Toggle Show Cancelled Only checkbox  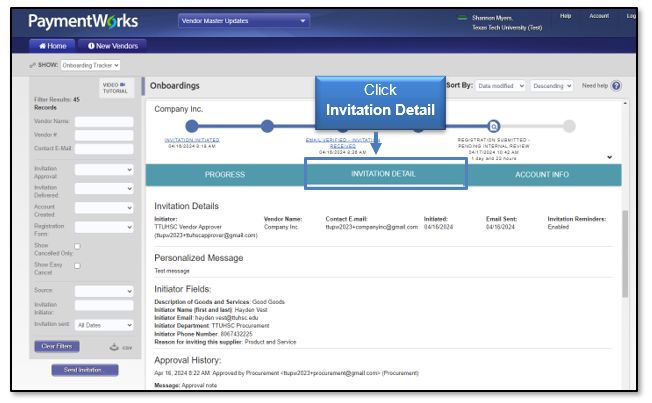[x=77, y=246]
